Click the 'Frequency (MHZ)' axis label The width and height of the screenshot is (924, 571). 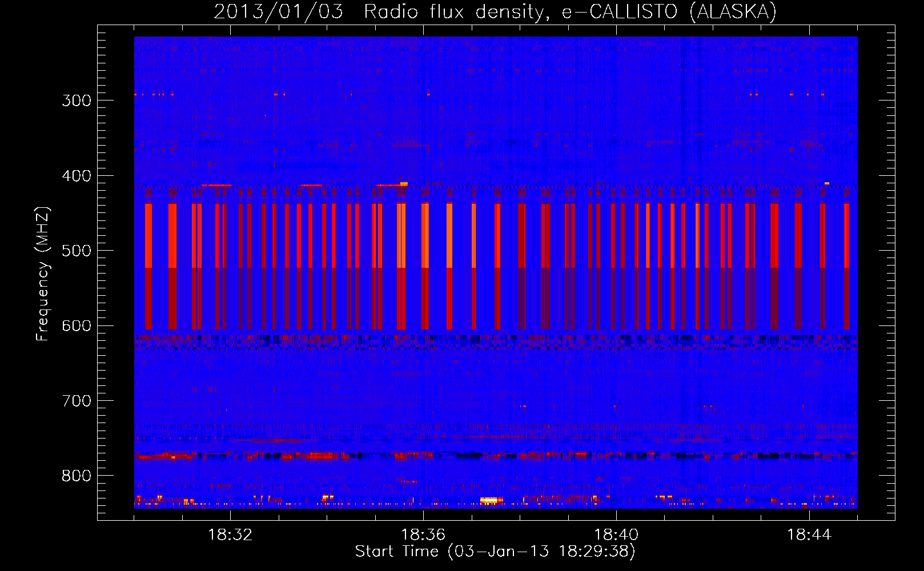(x=43, y=274)
